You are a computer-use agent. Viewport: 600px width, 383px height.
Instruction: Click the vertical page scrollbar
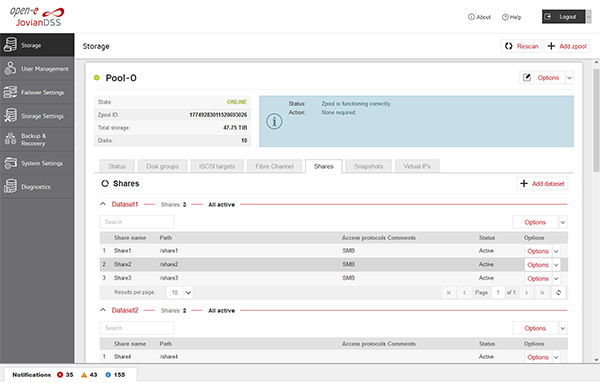click(596, 121)
